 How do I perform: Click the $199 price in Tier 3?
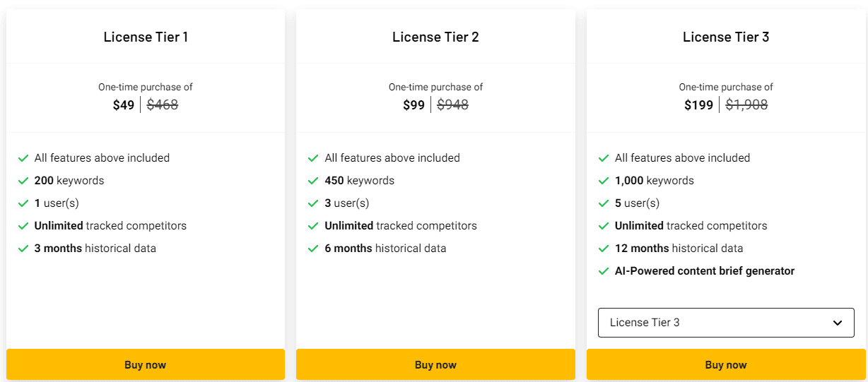point(698,105)
